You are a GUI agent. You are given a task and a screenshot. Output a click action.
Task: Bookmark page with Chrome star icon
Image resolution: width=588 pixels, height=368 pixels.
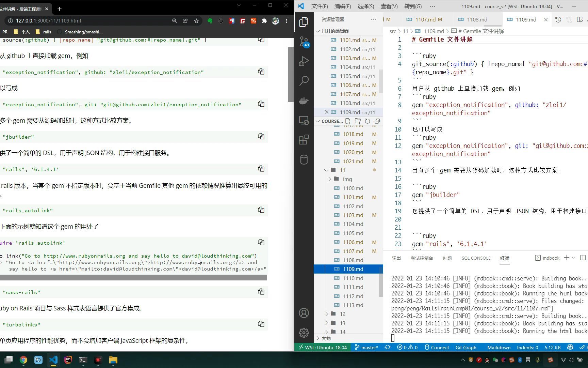[x=196, y=21]
